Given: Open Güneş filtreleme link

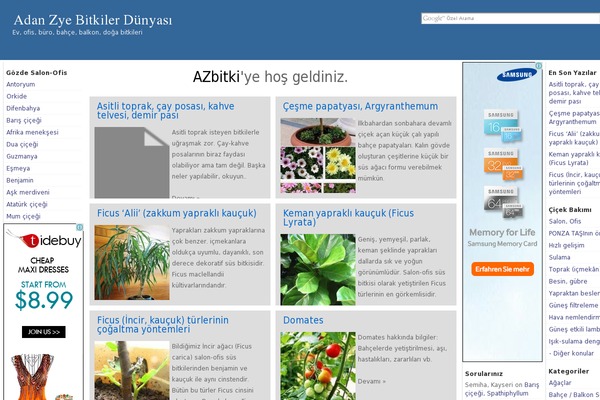Looking at the screenshot, I should click(x=573, y=305).
